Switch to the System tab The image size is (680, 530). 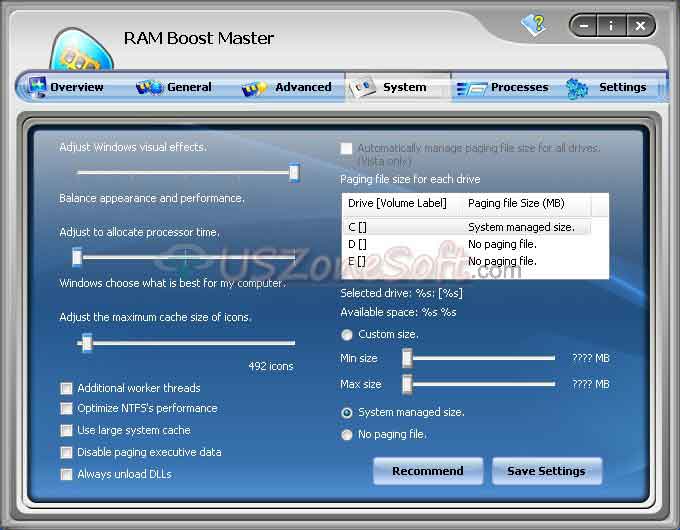point(398,87)
